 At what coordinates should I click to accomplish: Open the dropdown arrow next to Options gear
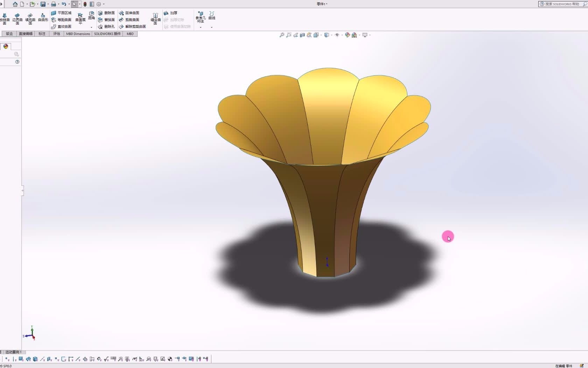pos(104,4)
